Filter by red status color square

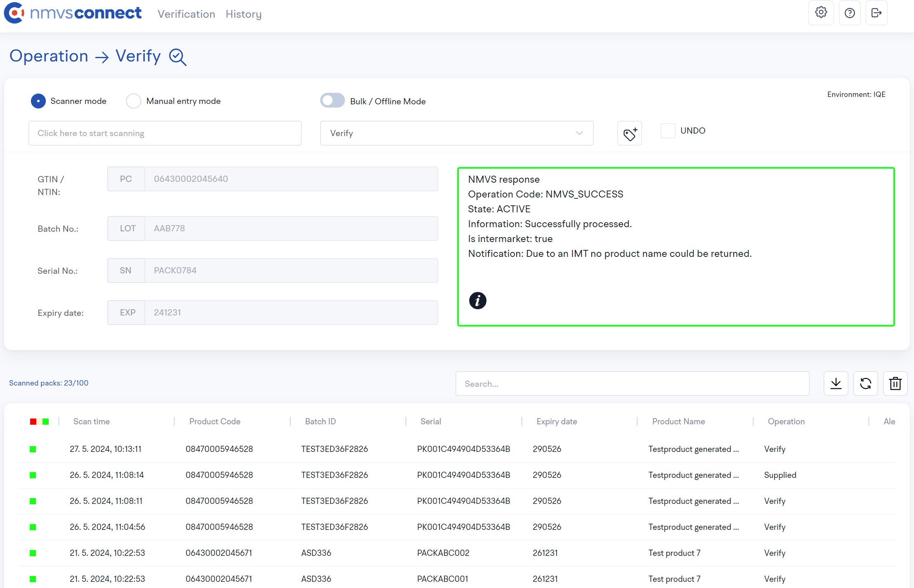33,421
